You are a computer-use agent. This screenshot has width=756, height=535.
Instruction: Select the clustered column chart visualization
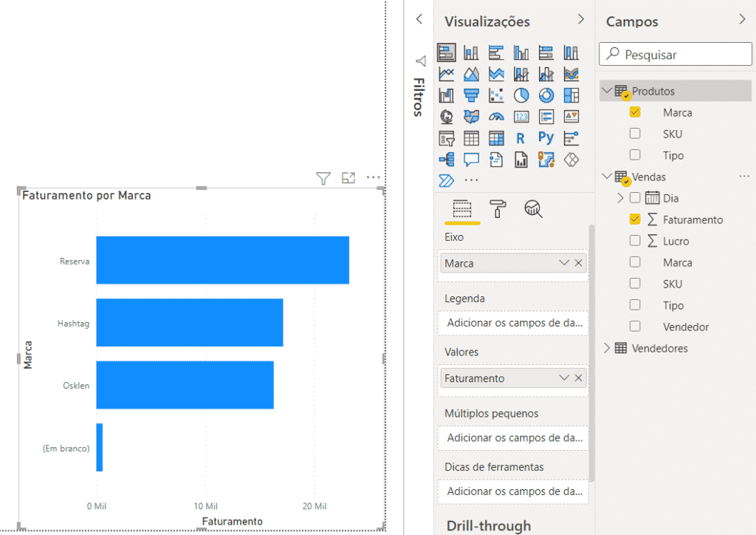(x=521, y=52)
